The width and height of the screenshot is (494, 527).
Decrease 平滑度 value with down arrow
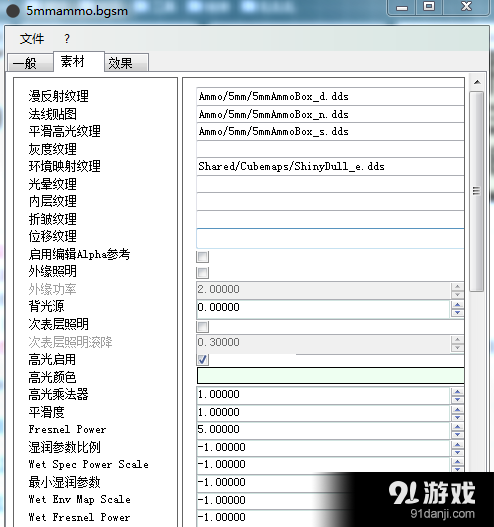pos(457,417)
